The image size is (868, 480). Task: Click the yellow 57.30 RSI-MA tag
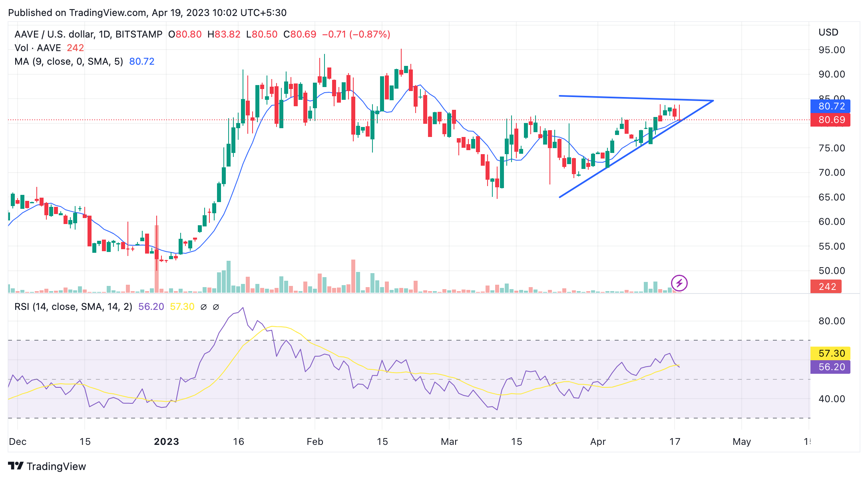(830, 353)
